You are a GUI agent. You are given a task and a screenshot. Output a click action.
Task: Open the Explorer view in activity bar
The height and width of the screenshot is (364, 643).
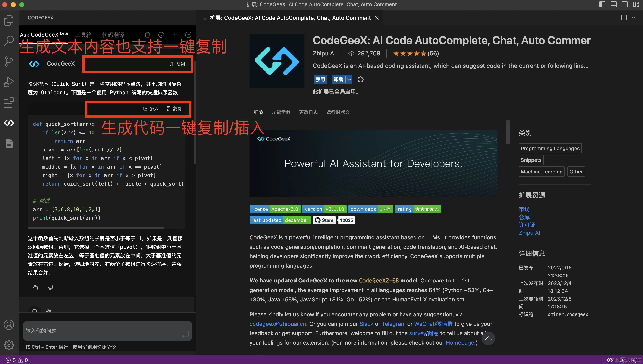9,20
